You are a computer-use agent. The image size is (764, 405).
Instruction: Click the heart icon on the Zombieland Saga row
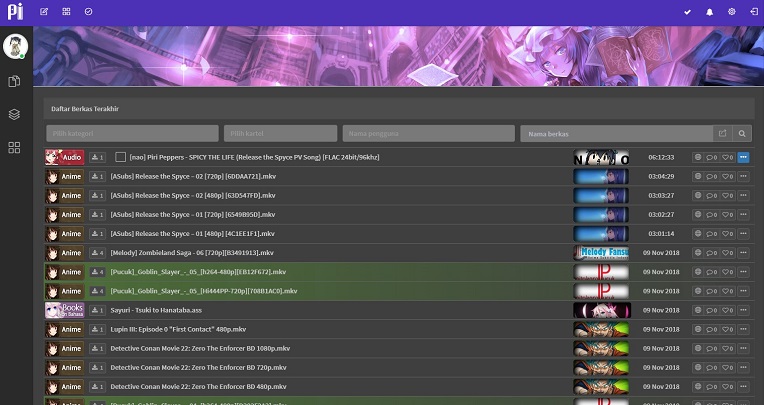click(727, 253)
